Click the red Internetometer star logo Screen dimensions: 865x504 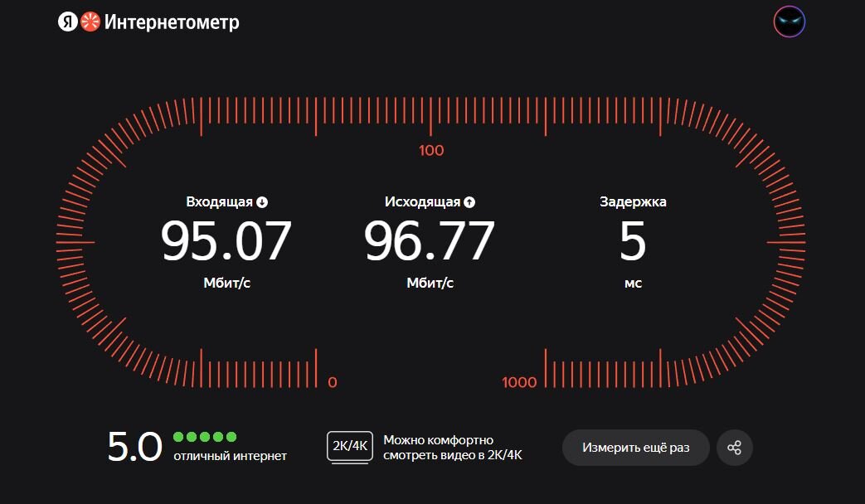tap(90, 22)
